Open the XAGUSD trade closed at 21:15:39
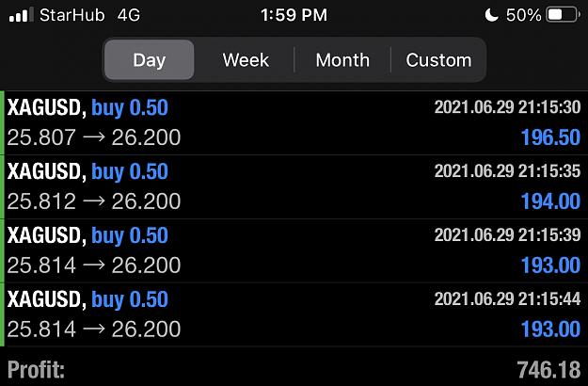The width and height of the screenshot is (588, 386). point(294,251)
